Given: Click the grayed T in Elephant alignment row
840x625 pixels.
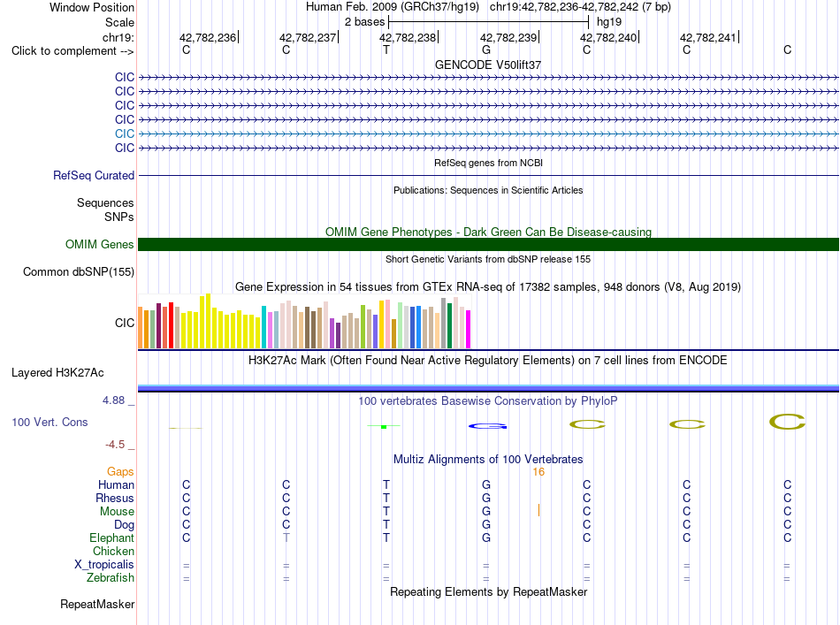Looking at the screenshot, I should point(286,537).
